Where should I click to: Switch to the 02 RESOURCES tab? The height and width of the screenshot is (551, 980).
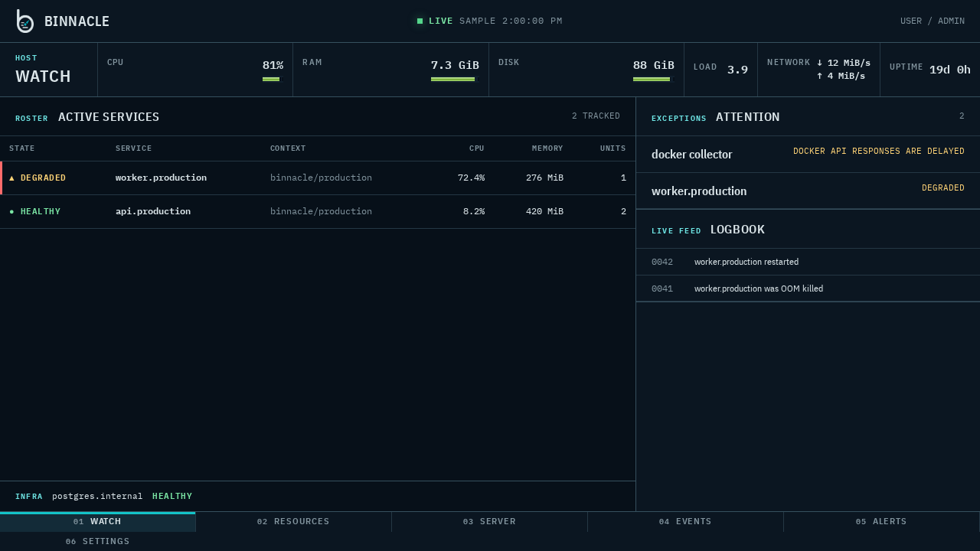293,522
